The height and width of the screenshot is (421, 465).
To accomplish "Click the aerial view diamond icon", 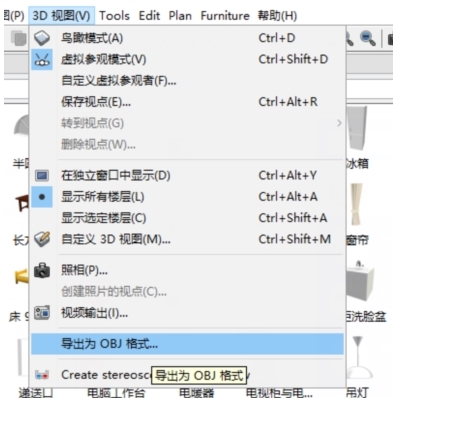I will tap(42, 38).
